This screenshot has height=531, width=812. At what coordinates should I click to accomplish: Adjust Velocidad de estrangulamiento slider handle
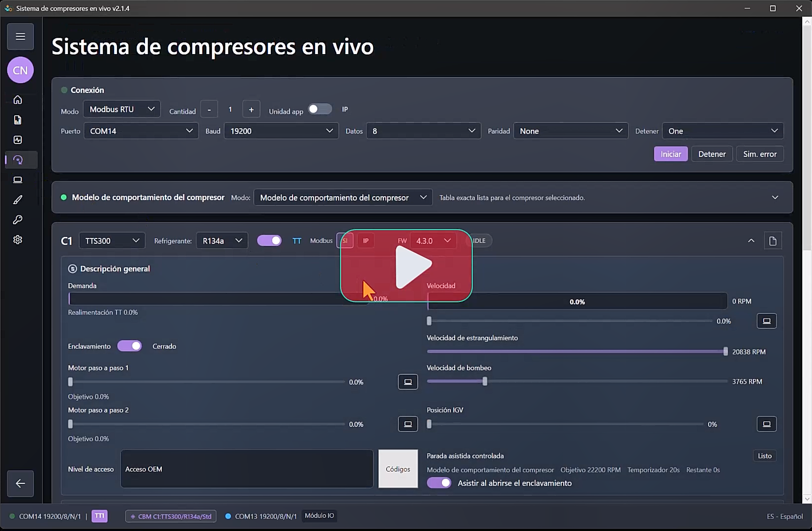(x=725, y=352)
